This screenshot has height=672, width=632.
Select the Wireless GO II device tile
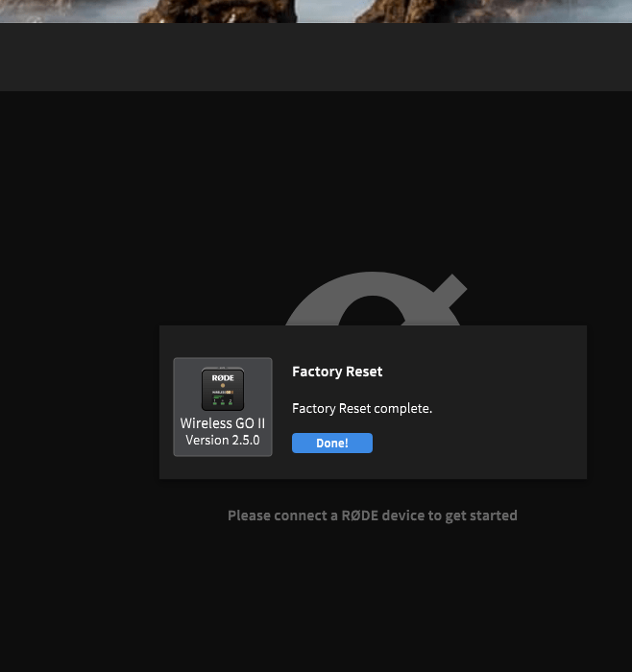(223, 407)
